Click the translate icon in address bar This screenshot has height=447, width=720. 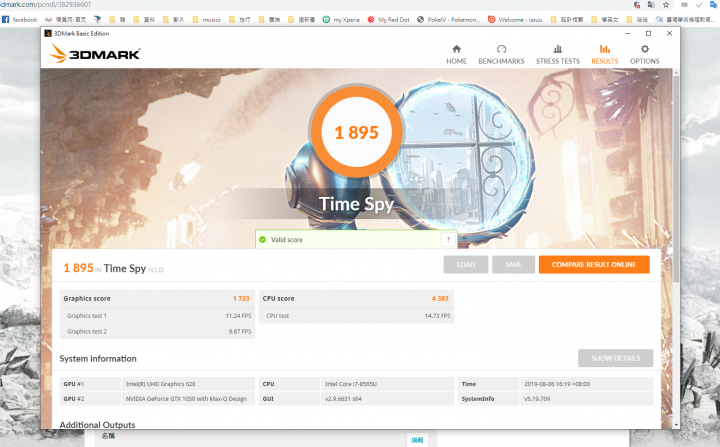click(651, 5)
